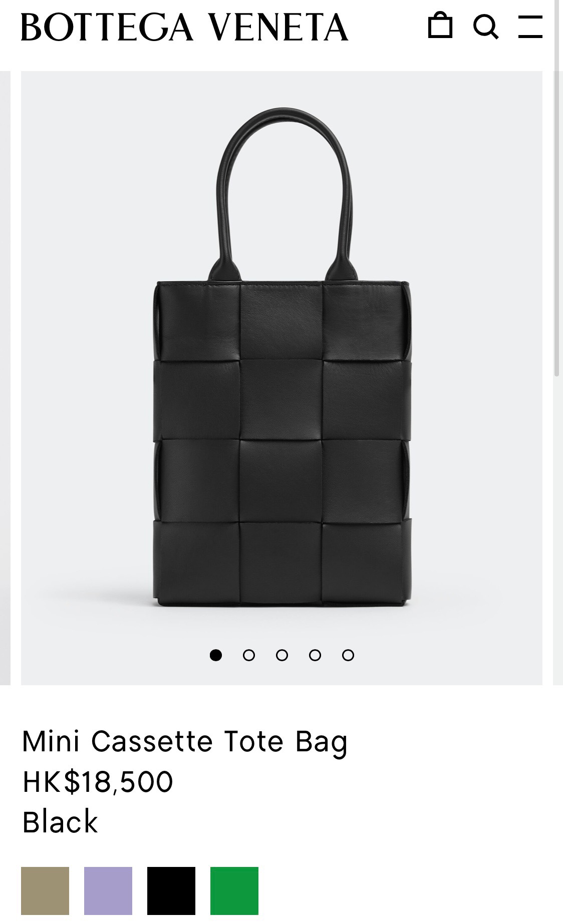The image size is (563, 924).
Task: Choose the lavender purple color swatch
Action: [x=108, y=891]
